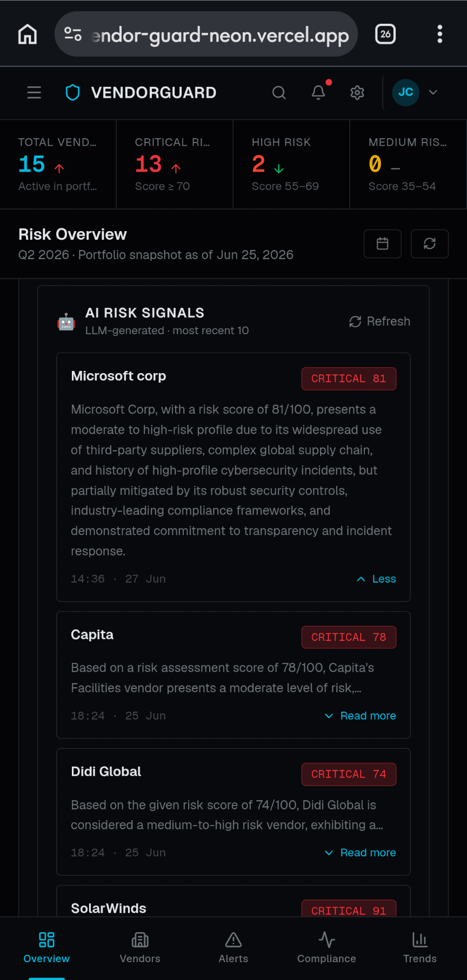Open the Compliance tab

click(326, 948)
